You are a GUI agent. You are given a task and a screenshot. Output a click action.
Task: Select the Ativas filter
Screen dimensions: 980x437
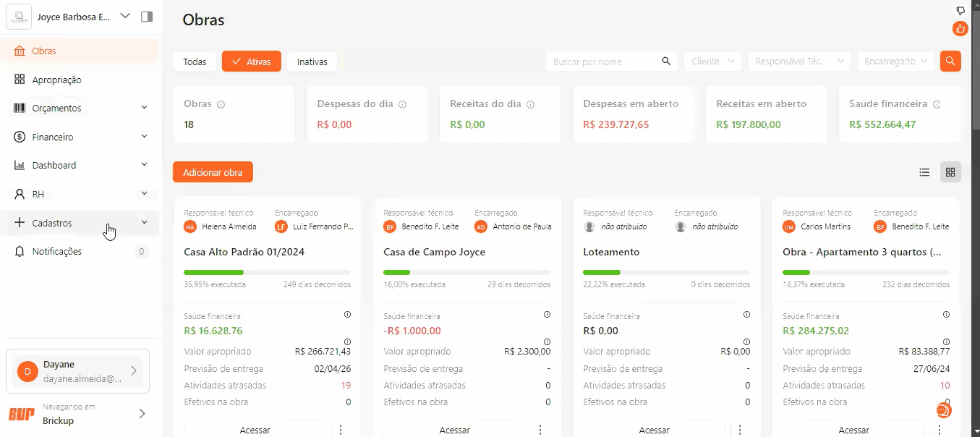click(252, 61)
